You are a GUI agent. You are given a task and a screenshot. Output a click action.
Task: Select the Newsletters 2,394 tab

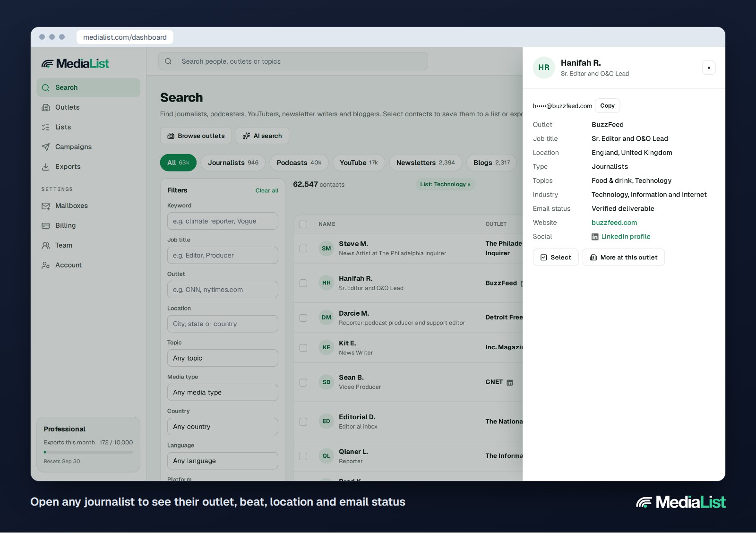coord(425,163)
